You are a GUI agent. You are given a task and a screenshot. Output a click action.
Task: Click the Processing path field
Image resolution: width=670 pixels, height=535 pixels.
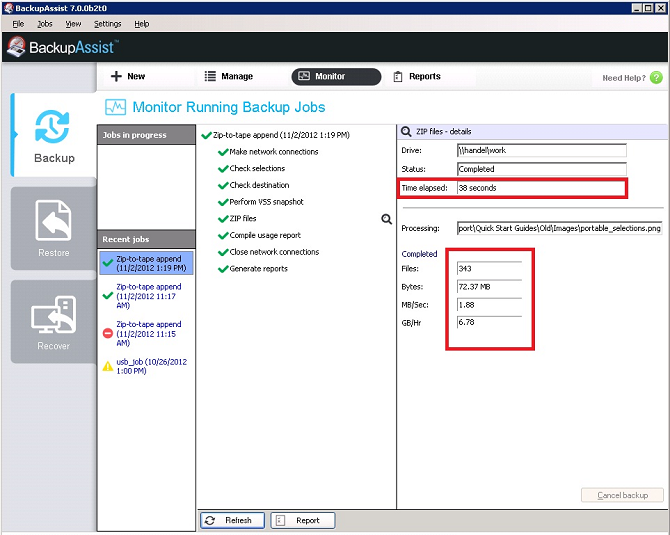(559, 228)
